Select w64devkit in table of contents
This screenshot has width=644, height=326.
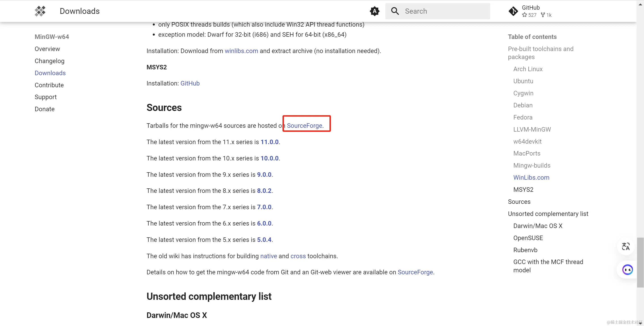click(527, 141)
